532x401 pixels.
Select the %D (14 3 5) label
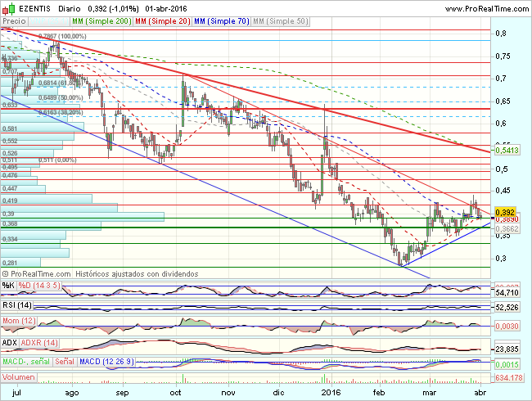[x=39, y=286]
